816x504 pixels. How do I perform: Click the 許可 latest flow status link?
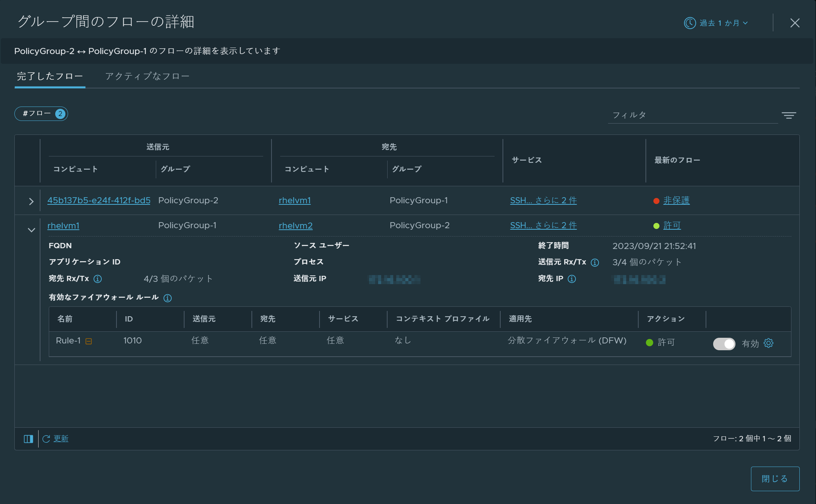point(672,226)
